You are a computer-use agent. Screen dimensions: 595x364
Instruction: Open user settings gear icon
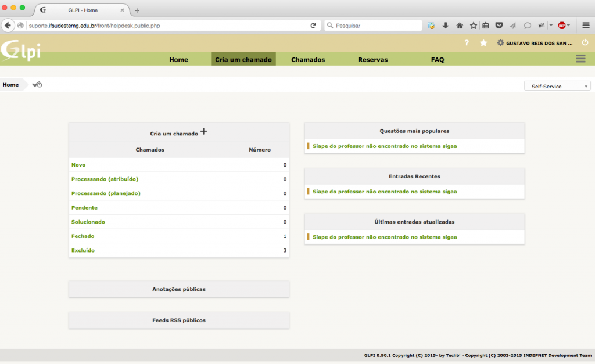click(500, 43)
